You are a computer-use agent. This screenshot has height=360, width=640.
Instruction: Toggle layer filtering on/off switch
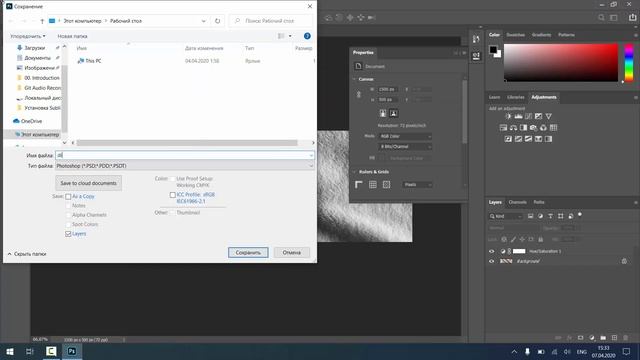pyautogui.click(x=580, y=214)
